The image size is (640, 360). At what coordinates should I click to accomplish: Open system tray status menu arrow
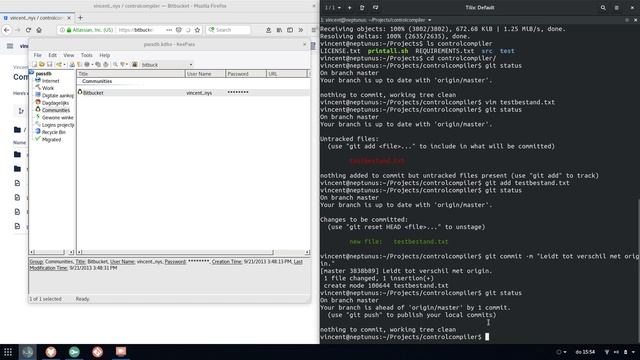coord(633,352)
